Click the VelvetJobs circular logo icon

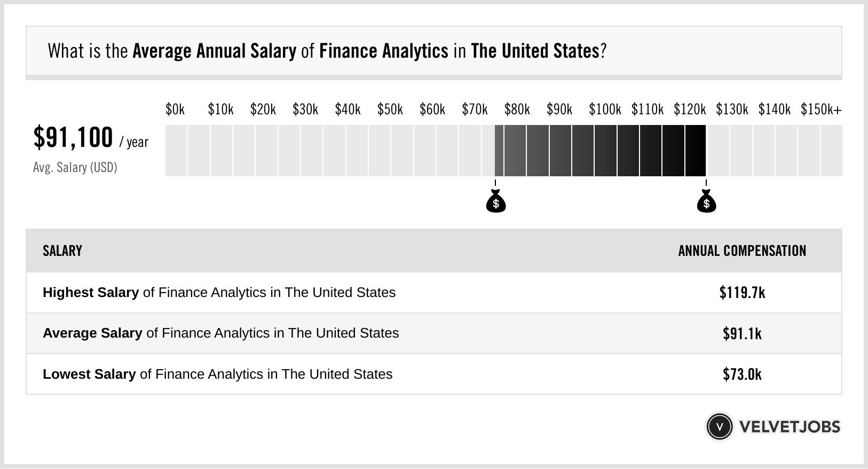719,426
